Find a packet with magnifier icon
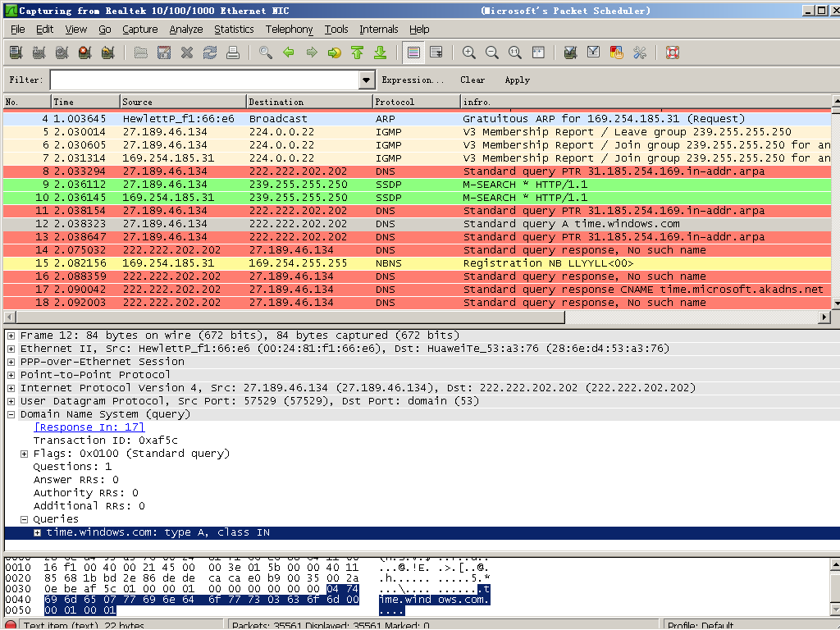 (x=265, y=52)
